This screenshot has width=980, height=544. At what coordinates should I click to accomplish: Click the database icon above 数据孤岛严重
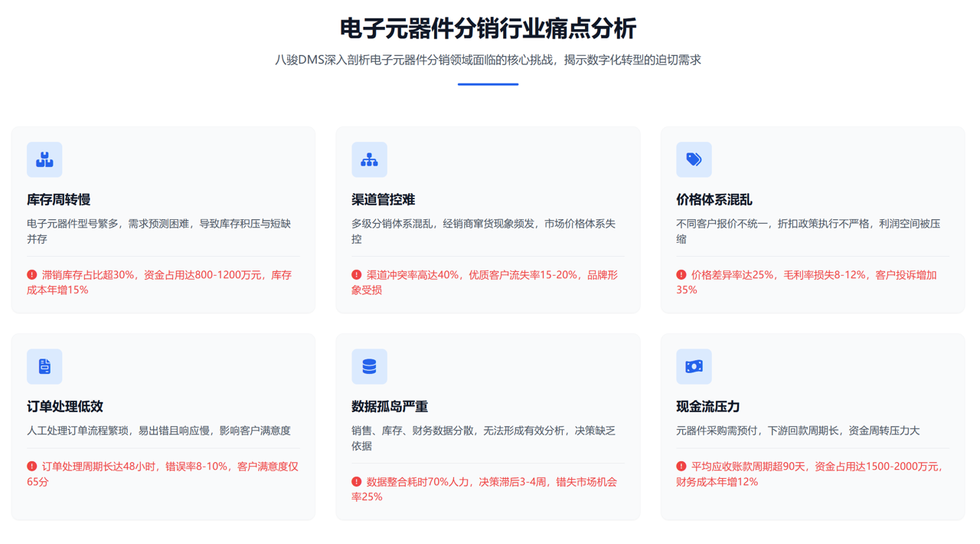pyautogui.click(x=369, y=366)
